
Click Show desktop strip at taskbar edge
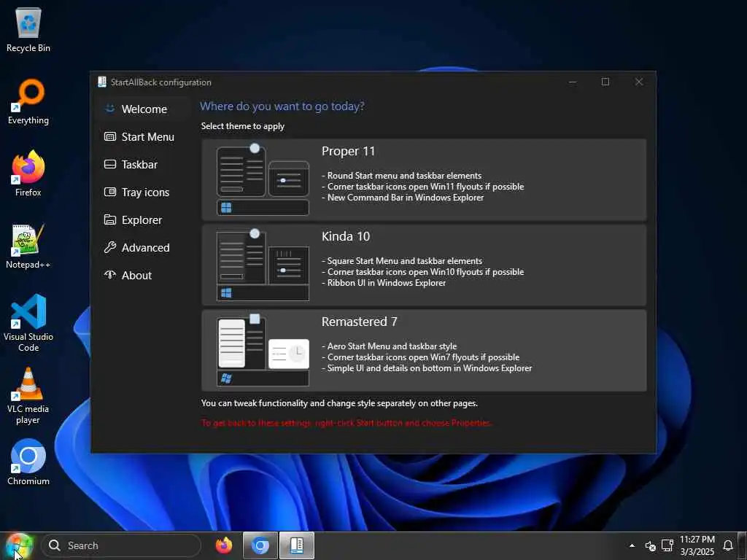click(743, 545)
